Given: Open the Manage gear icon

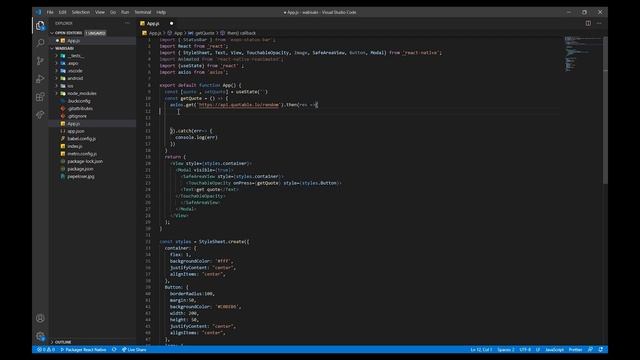Looking at the screenshot, I should coord(40,336).
